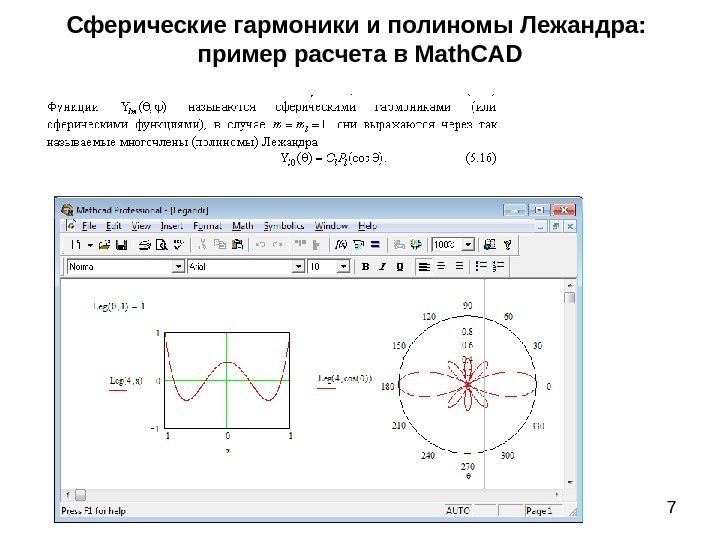Click the document control icon beside File
This screenshot has width=720, height=540.
point(71,225)
